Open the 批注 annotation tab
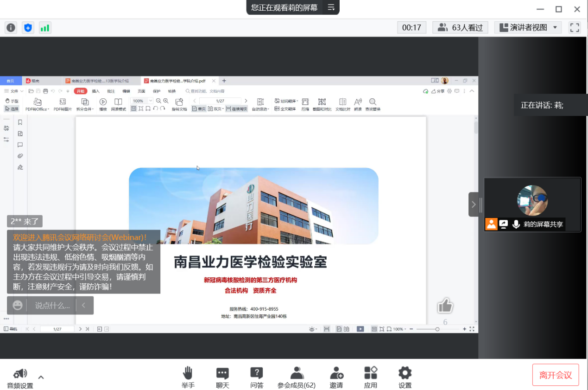This screenshot has height=390, width=588. [111, 91]
